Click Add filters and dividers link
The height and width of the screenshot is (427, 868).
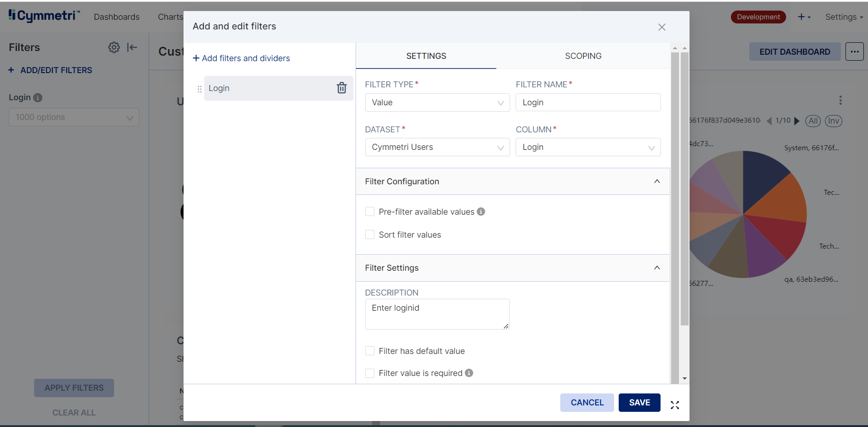(x=241, y=58)
